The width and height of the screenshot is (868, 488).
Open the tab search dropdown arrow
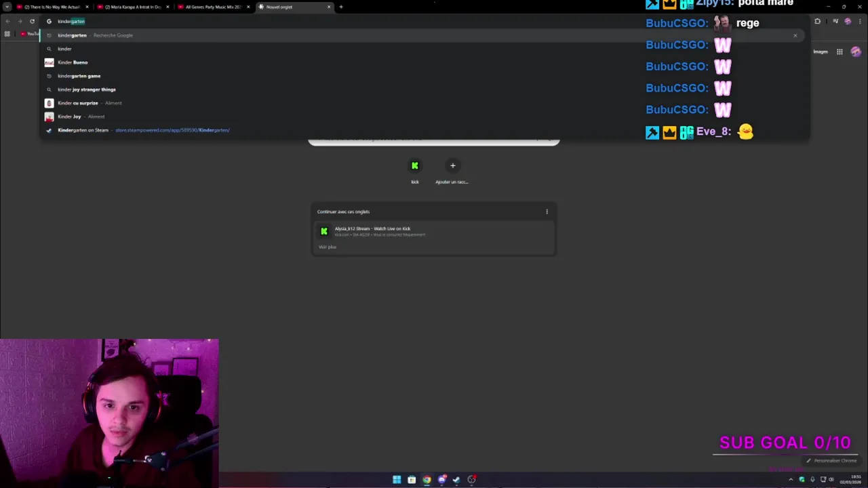(7, 7)
